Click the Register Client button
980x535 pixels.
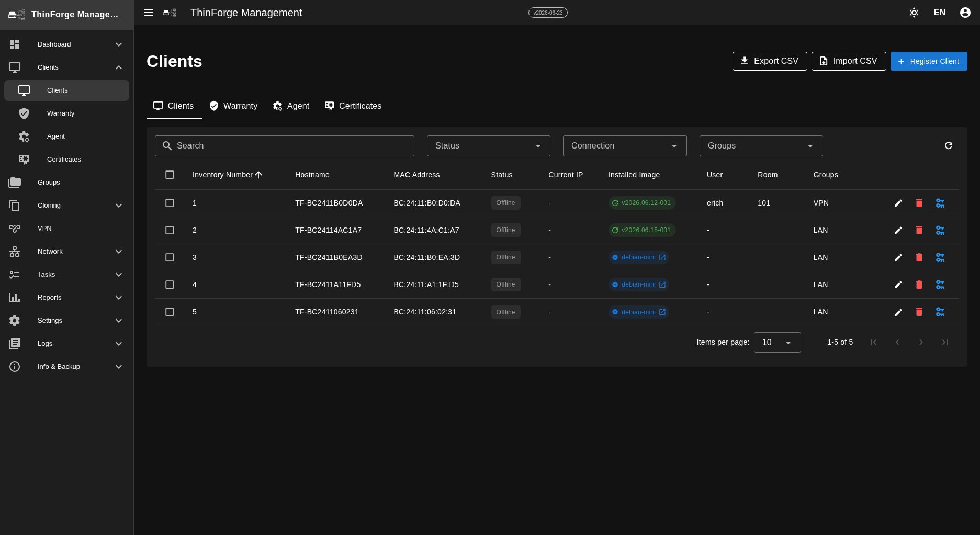click(x=929, y=61)
